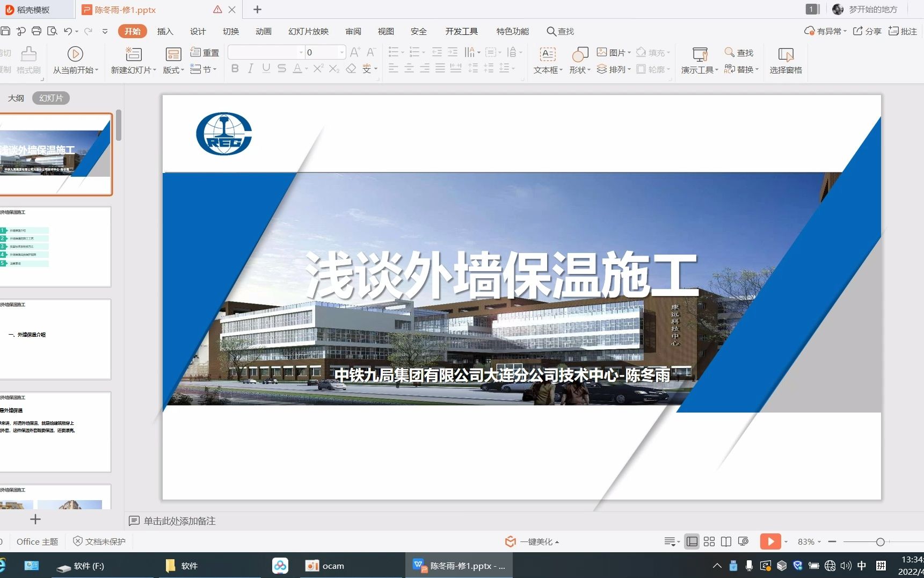Screen dimensions: 924x578
Task: Click the shapes icon
Action: (580, 54)
